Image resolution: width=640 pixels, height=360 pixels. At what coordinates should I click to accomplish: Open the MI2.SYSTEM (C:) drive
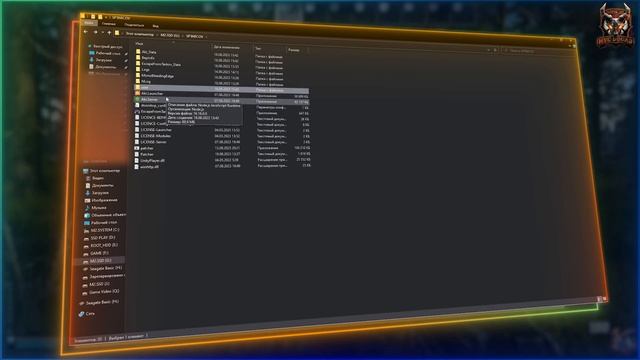coord(102,230)
